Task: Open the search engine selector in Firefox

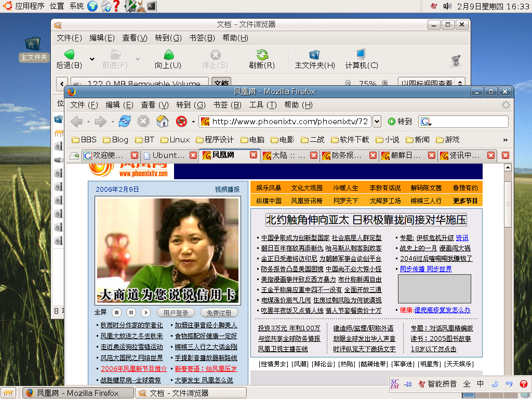Action: (x=426, y=122)
